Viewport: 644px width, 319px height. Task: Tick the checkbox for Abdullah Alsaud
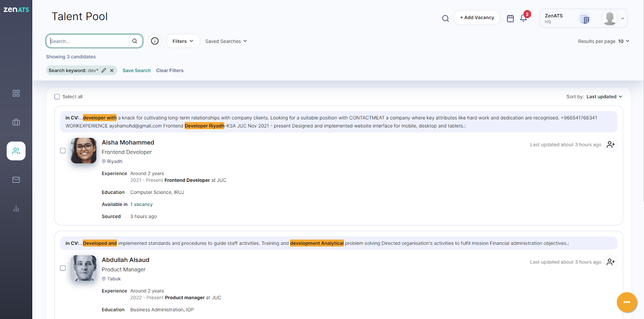[63, 268]
